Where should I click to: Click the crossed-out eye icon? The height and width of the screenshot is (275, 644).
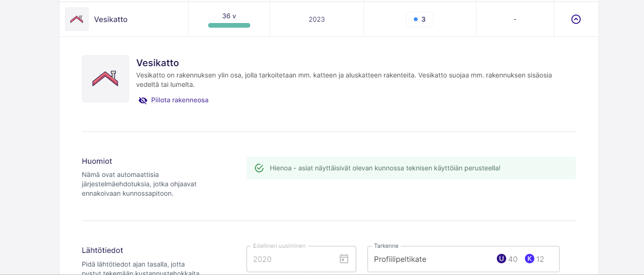(143, 100)
